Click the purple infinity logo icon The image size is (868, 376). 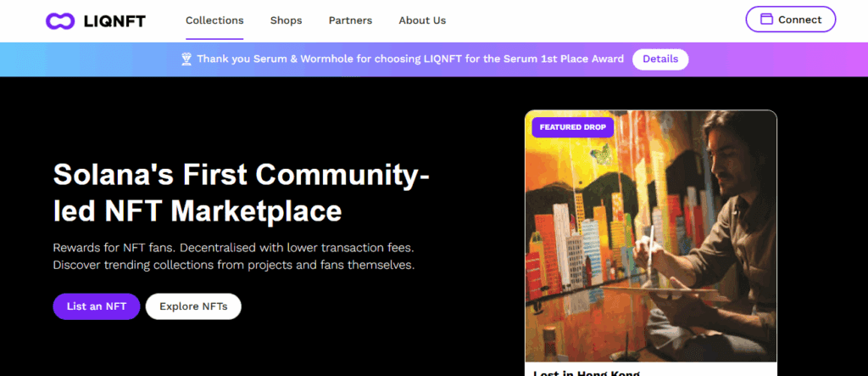(x=61, y=20)
